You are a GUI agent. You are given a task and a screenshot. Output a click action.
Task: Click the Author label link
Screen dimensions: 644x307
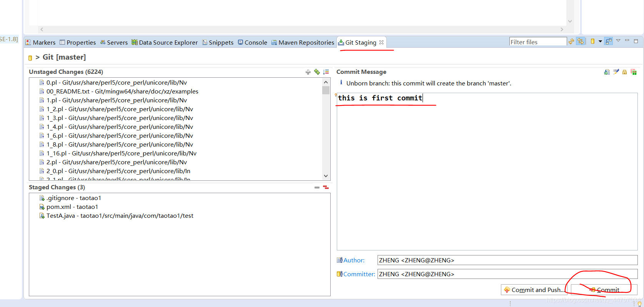[354, 260]
